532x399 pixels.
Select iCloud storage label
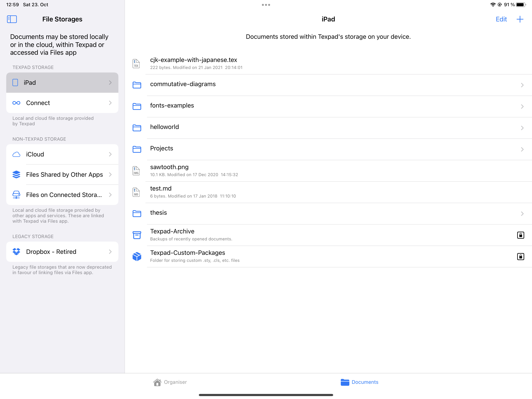tap(35, 154)
